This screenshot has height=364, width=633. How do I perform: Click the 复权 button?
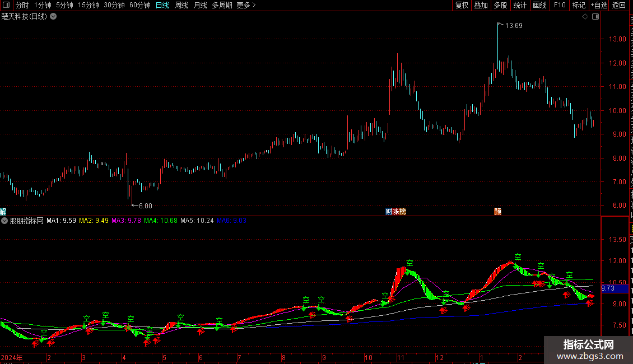pos(462,5)
